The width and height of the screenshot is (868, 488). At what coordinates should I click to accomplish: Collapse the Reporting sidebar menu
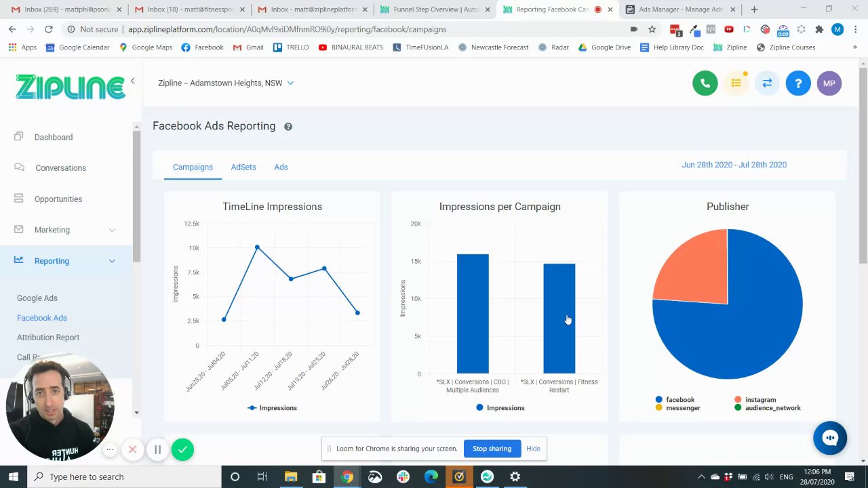68,261
